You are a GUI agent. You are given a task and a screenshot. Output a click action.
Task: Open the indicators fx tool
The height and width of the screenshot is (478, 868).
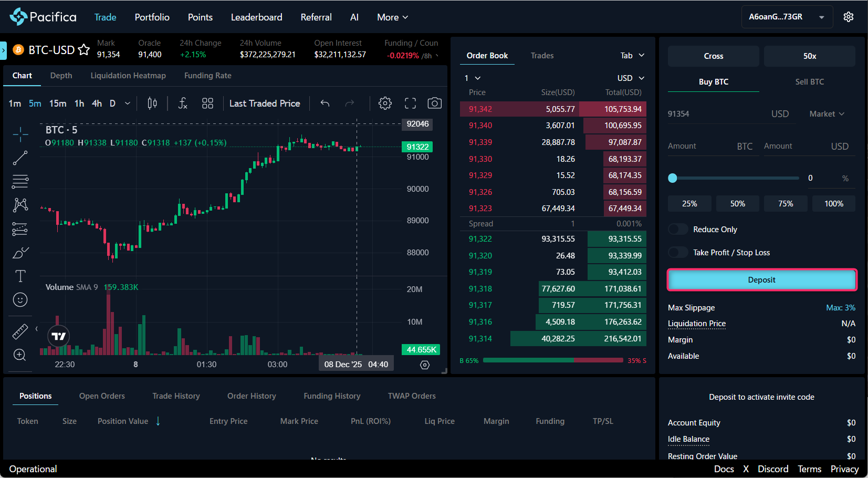182,103
